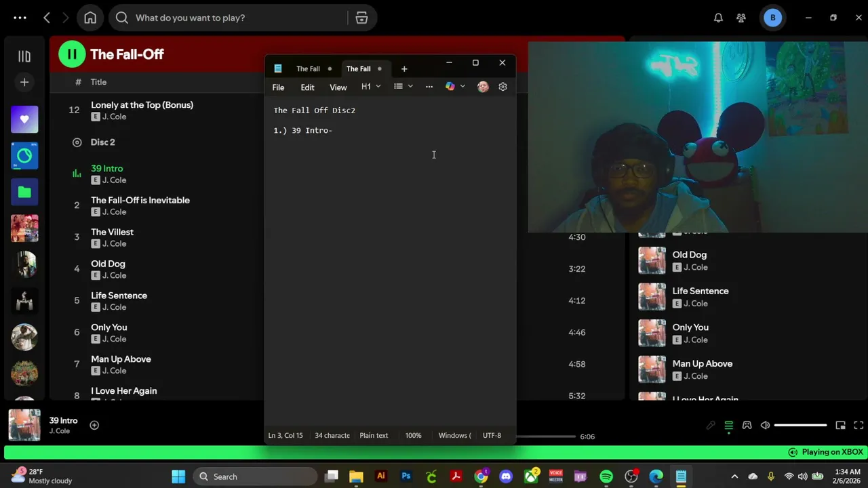Click the Playing on XBOX device bar
Image resolution: width=868 pixels, height=488 pixels.
click(x=434, y=452)
